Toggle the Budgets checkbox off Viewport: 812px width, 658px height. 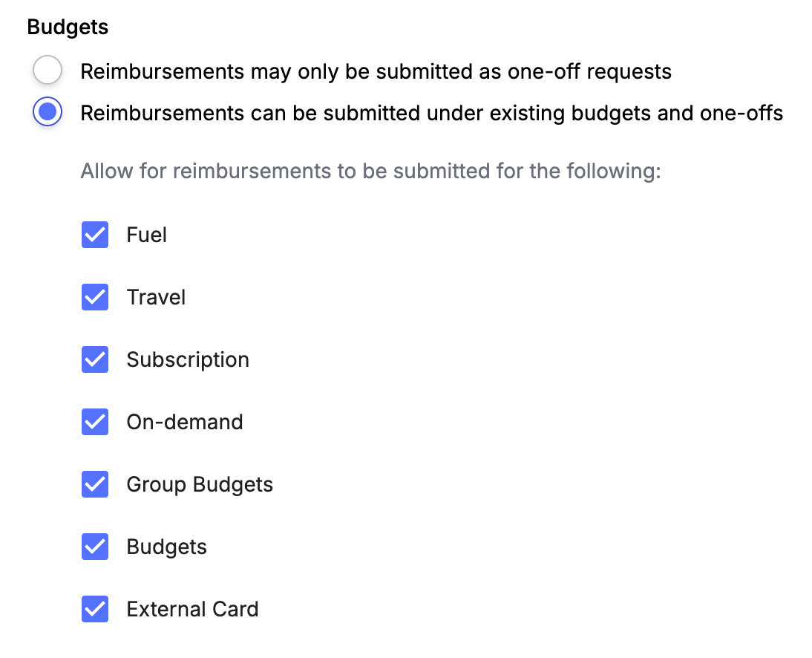[x=95, y=547]
